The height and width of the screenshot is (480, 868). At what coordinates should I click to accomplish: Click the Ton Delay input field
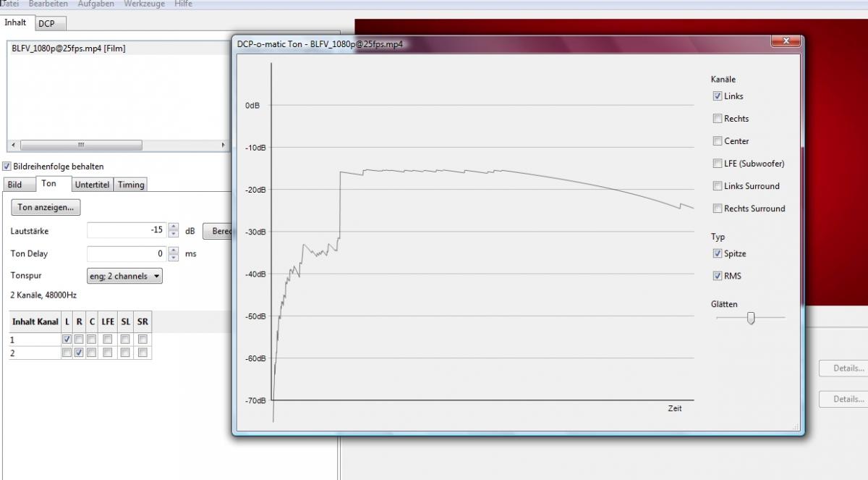click(127, 254)
